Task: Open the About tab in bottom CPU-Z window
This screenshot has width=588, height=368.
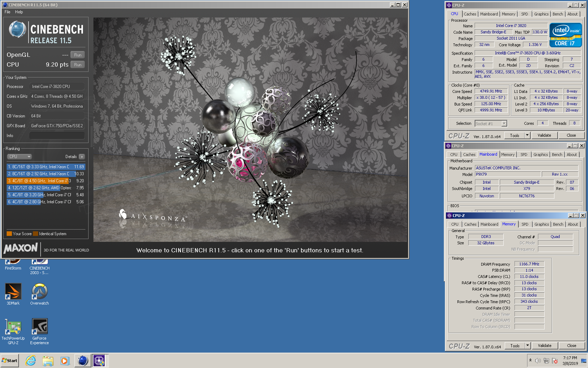Action: pyautogui.click(x=573, y=224)
